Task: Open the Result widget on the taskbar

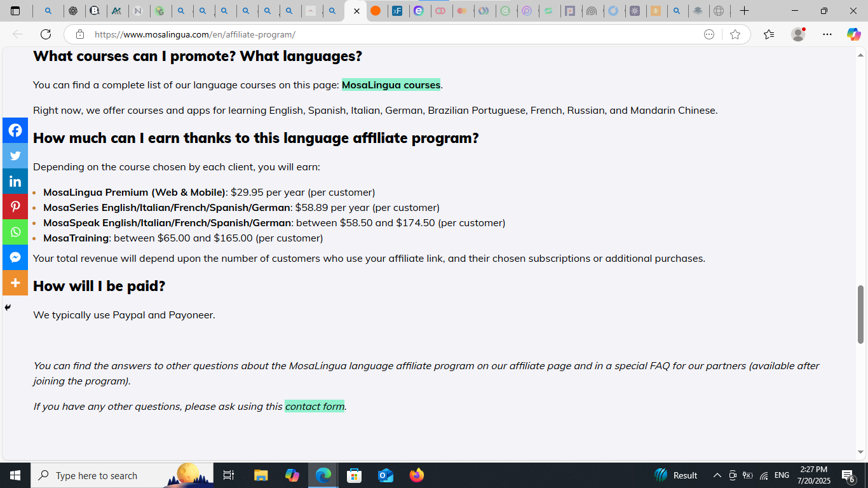Action: (x=676, y=475)
